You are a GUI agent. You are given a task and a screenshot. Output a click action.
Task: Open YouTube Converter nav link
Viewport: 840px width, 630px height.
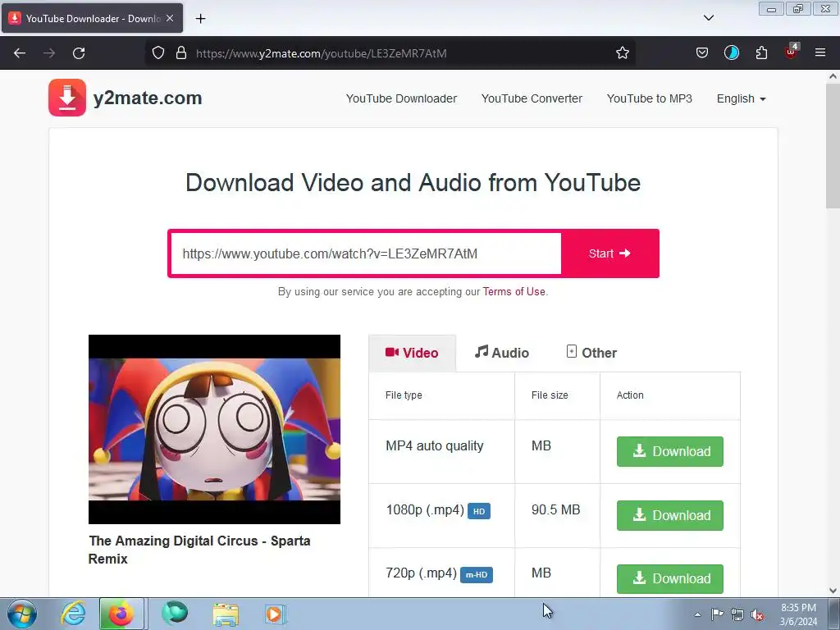pos(532,98)
